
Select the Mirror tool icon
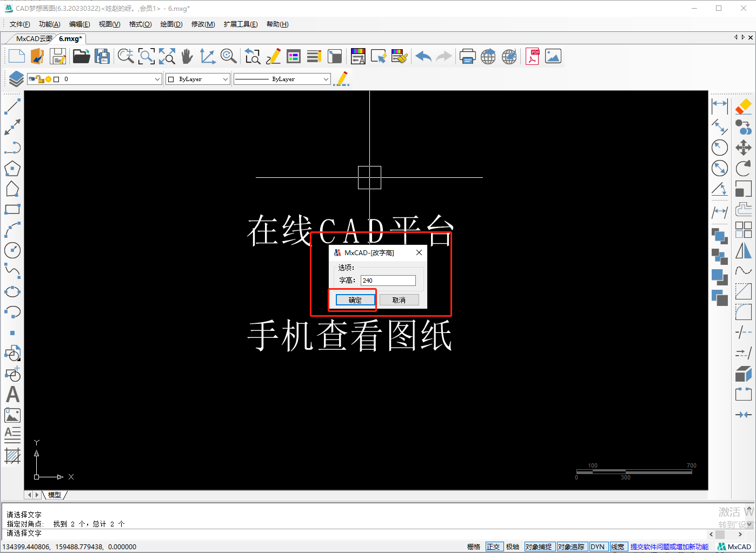coord(744,251)
